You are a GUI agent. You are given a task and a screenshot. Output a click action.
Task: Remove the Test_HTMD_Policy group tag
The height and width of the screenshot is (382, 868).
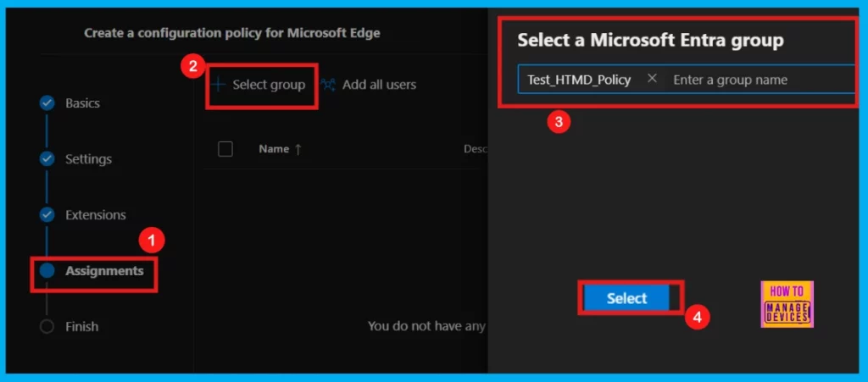coord(652,79)
